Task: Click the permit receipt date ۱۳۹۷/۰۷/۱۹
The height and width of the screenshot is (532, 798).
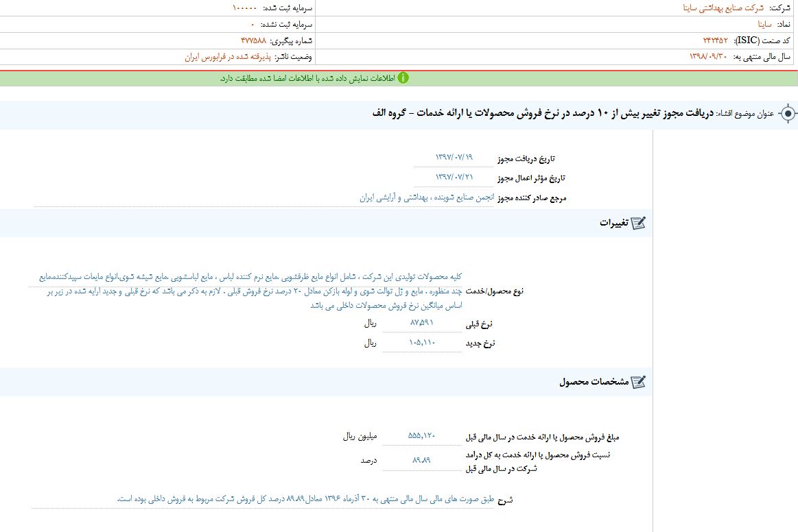Action: (x=454, y=157)
